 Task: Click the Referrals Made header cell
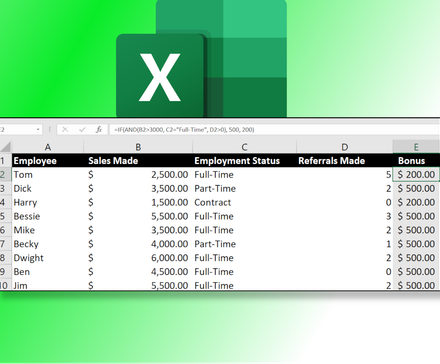tap(345, 161)
